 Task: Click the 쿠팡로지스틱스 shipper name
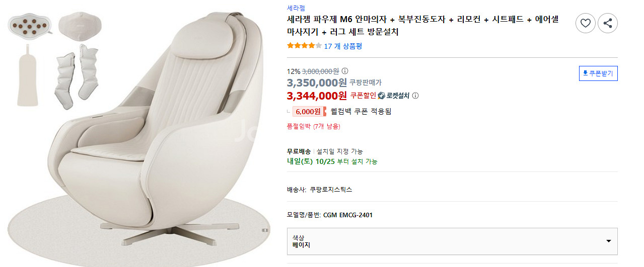point(331,190)
